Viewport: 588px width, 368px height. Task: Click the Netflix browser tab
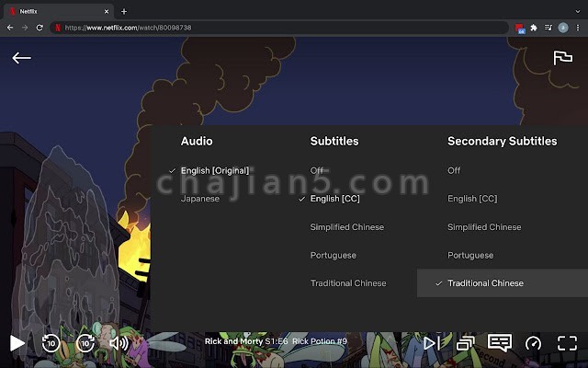click(58, 11)
